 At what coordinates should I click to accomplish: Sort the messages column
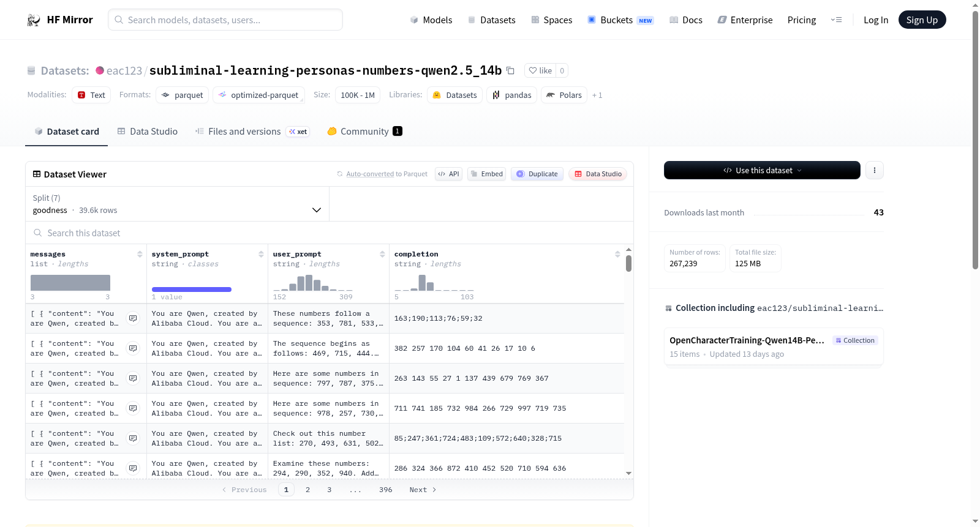pyautogui.click(x=140, y=254)
